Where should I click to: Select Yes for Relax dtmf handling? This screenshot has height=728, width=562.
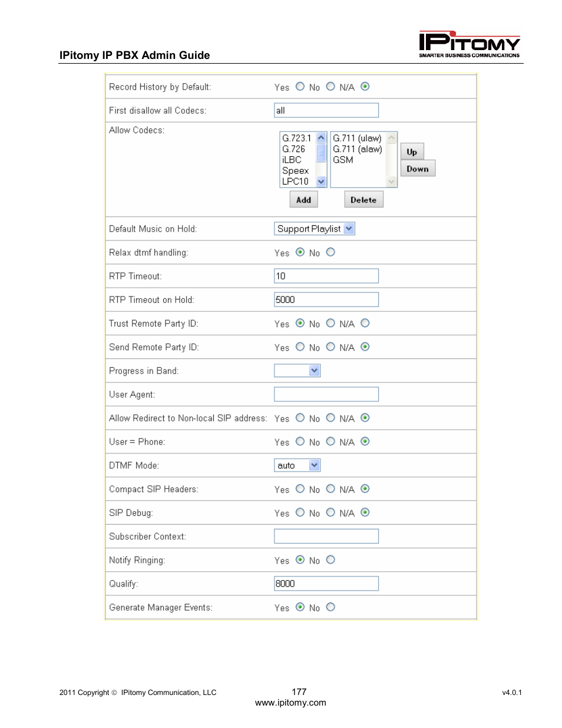tap(300, 252)
